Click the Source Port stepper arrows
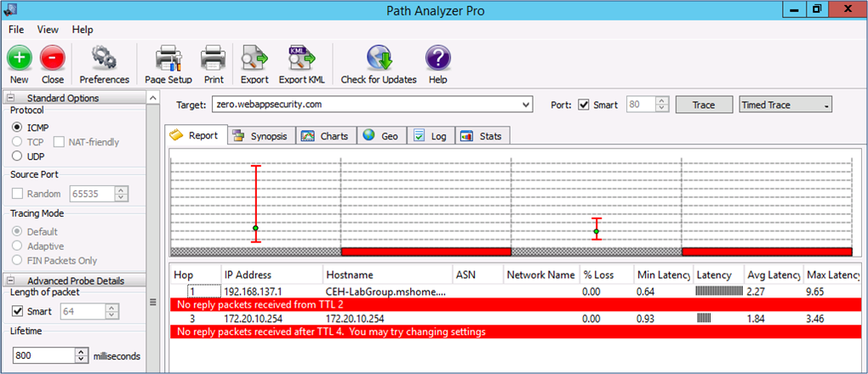Screen dimensions: 868x374 [x=122, y=194]
